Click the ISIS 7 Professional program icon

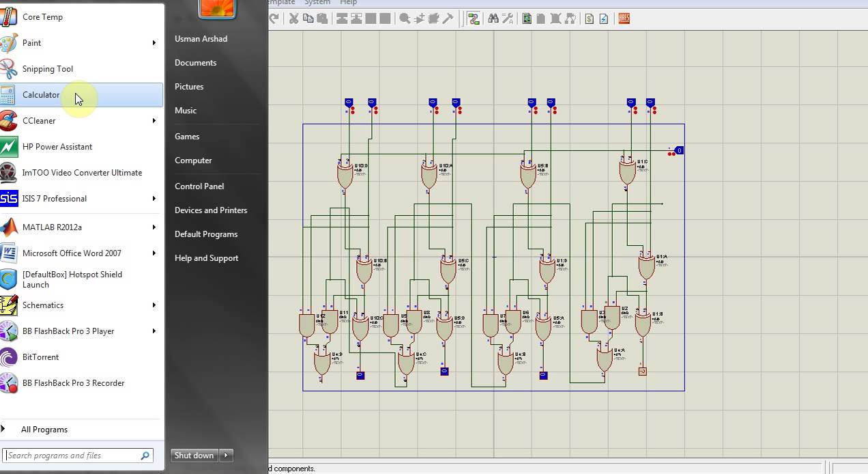point(8,198)
